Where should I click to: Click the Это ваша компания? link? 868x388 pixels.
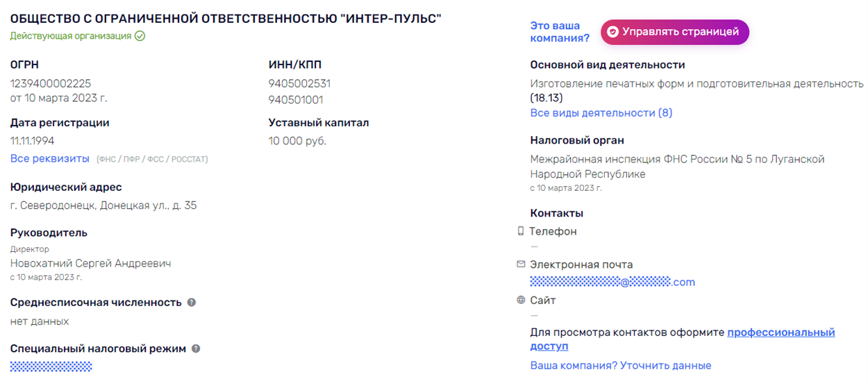[x=560, y=32]
